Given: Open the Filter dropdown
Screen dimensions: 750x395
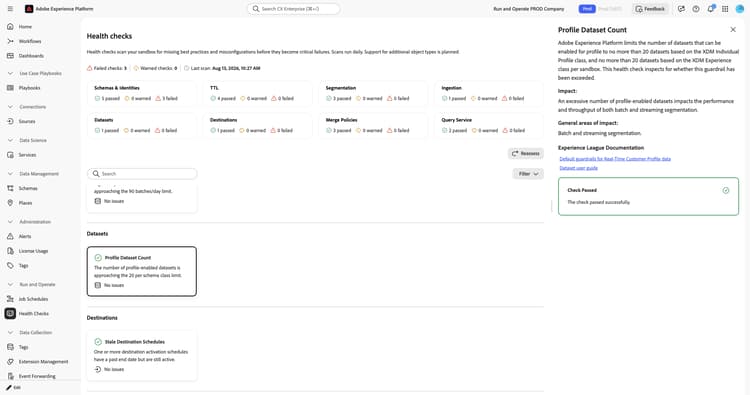Looking at the screenshot, I should pos(528,174).
